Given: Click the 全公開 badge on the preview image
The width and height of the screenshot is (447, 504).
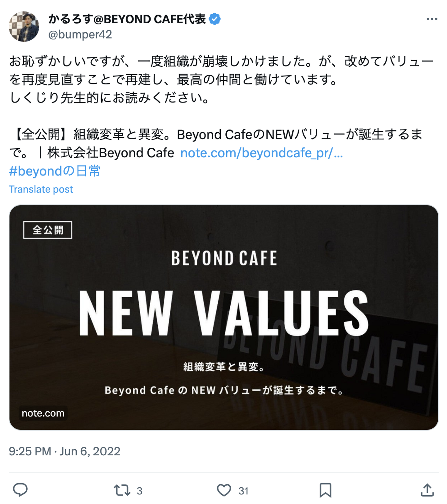Looking at the screenshot, I should point(48,230).
